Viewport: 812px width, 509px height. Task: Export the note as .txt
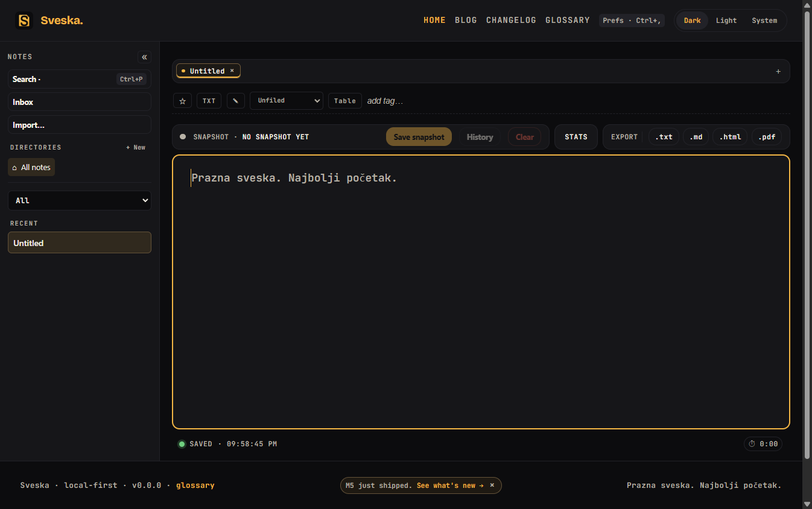[x=664, y=137]
